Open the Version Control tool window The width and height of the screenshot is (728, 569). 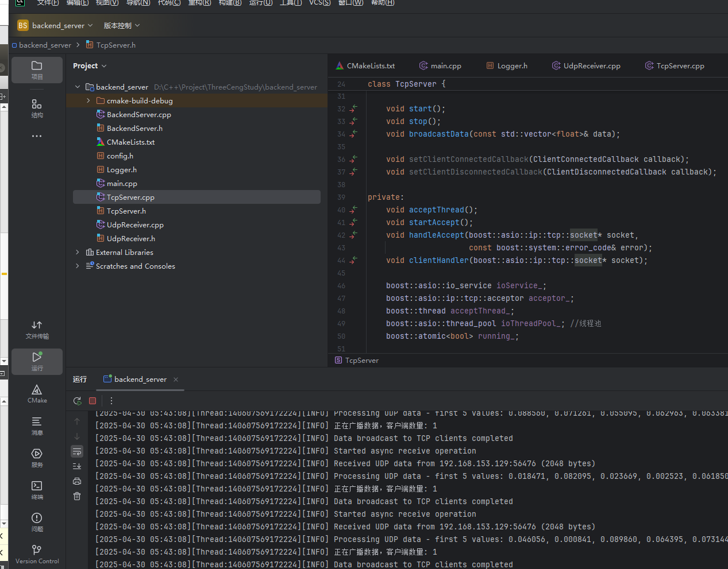point(37,554)
